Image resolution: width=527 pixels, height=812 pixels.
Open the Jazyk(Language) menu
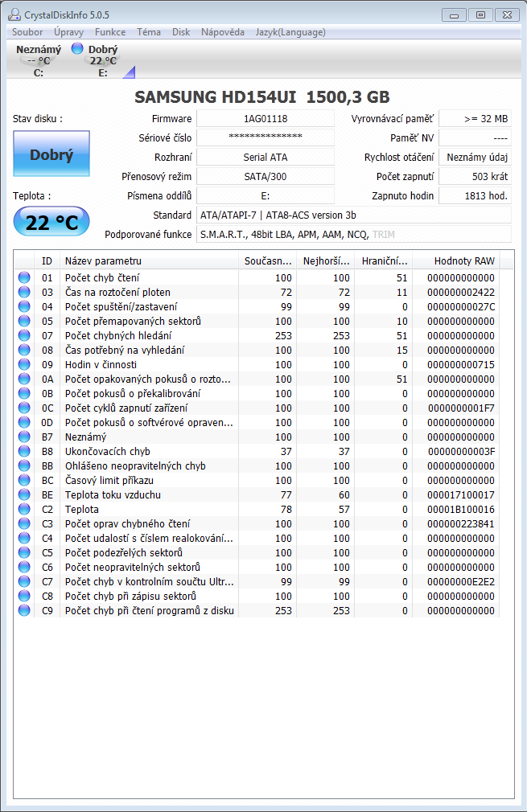click(x=290, y=32)
